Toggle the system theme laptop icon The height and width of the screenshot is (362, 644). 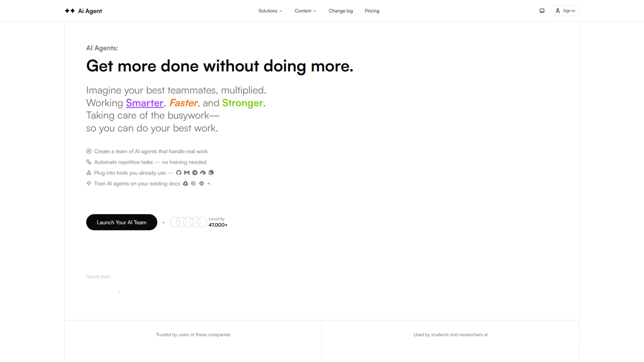(542, 11)
